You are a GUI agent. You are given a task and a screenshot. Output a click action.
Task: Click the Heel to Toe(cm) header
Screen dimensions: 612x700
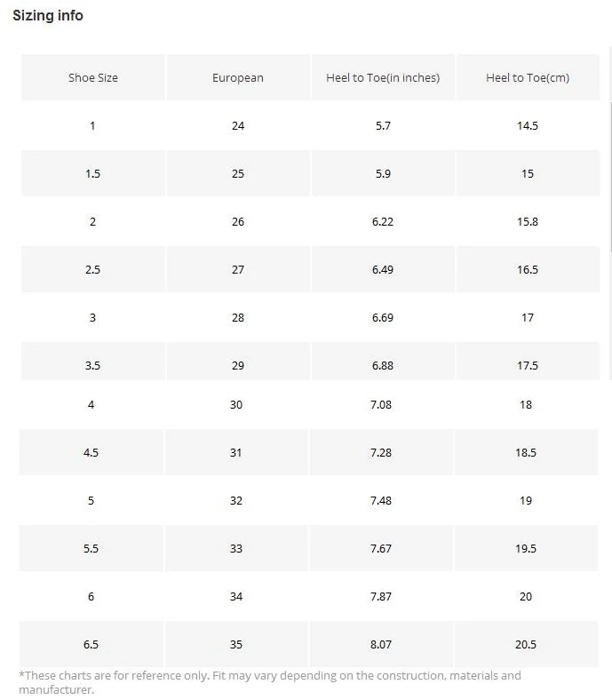tap(528, 77)
